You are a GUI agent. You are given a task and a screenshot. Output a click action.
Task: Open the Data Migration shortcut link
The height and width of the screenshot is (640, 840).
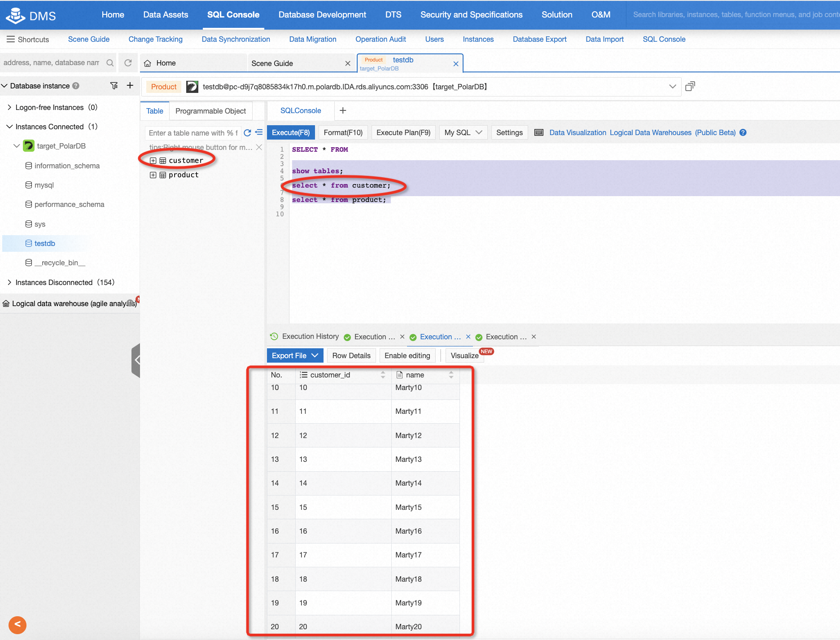point(313,39)
